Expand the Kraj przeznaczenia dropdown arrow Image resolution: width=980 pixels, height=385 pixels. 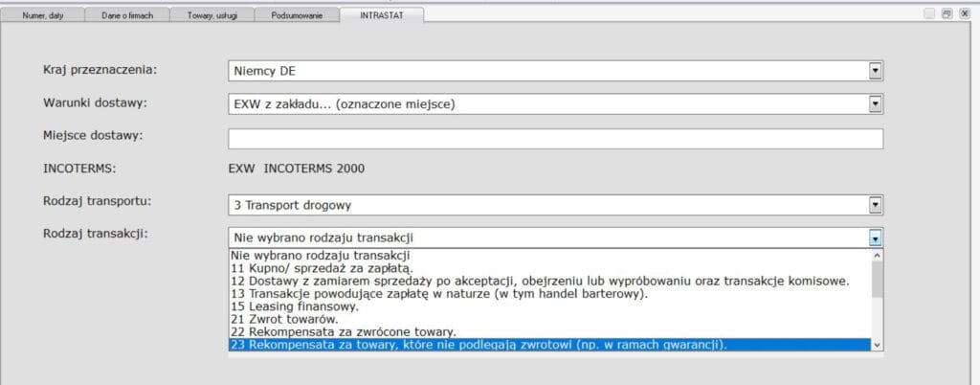point(875,71)
